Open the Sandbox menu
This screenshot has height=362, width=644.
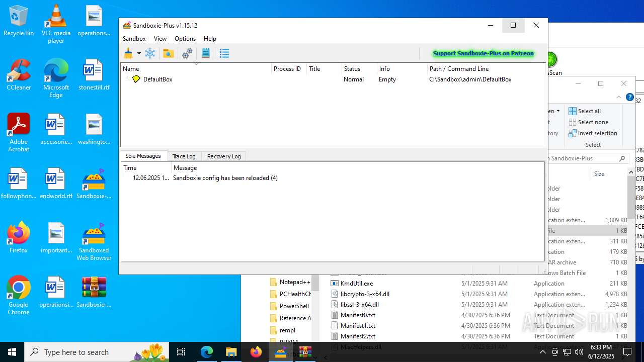tap(134, 39)
